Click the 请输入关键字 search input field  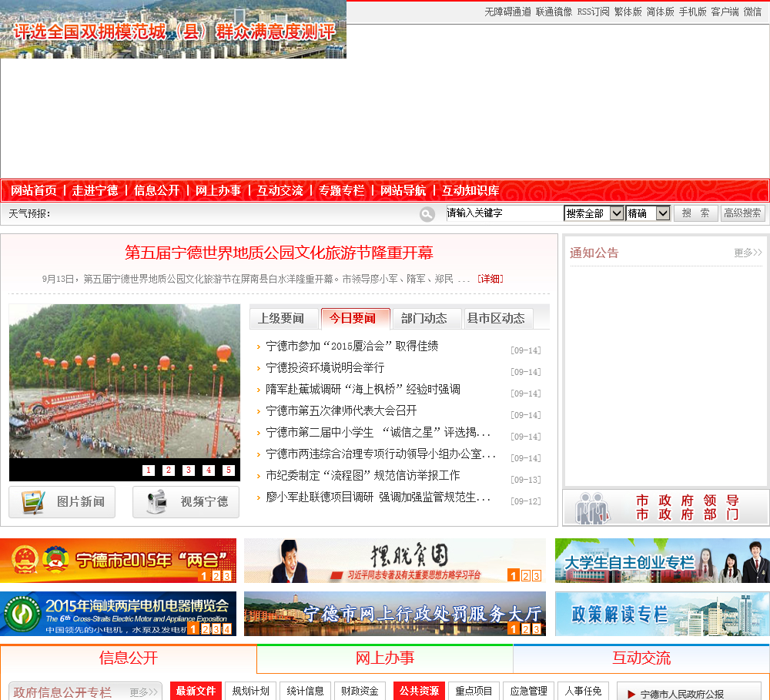(x=504, y=213)
